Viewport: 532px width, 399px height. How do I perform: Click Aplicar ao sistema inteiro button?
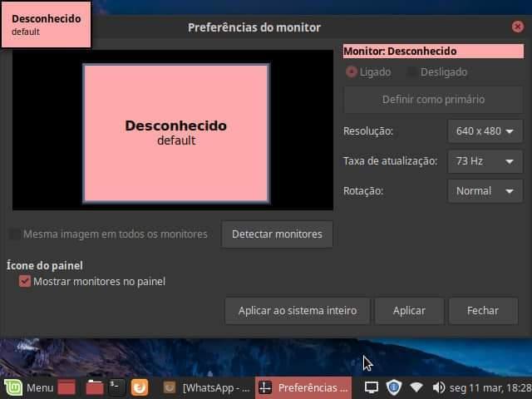(x=298, y=311)
